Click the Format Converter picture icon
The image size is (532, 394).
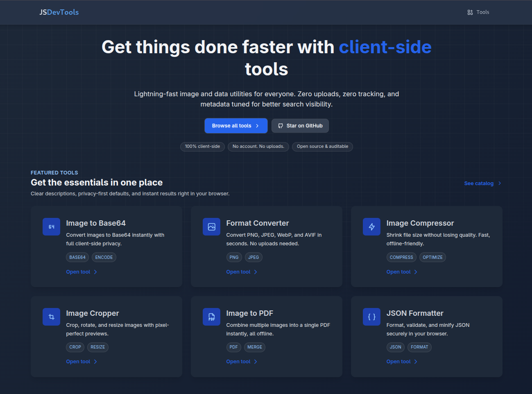click(x=211, y=226)
